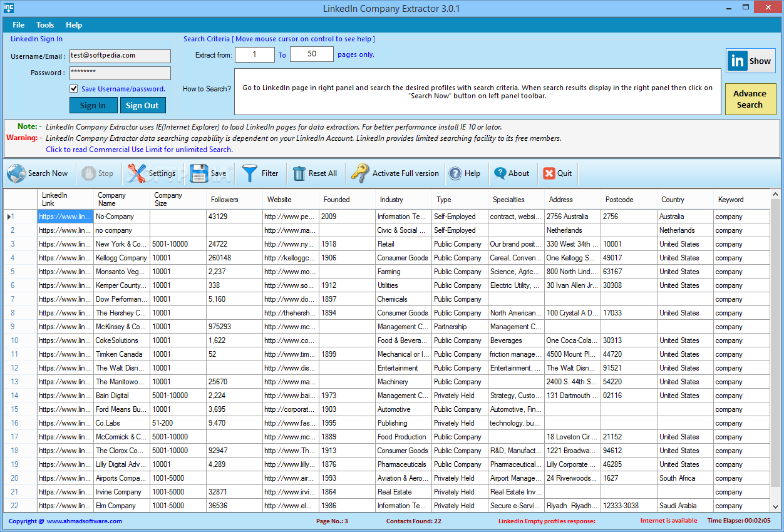This screenshot has height=532, width=784.
Task: Click the table vertical scrollbar
Action: tap(776, 350)
